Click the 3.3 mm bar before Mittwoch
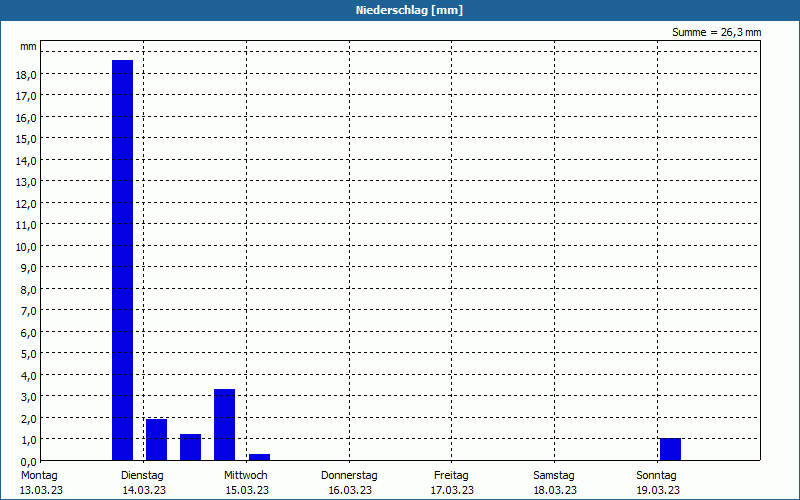 click(224, 424)
